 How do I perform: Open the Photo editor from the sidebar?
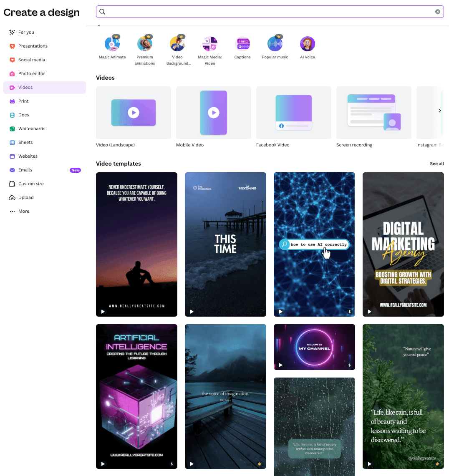pyautogui.click(x=31, y=73)
